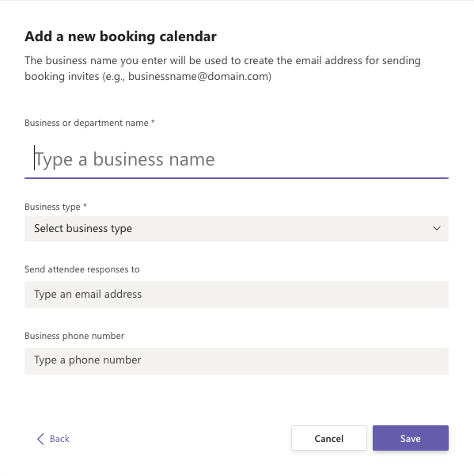
Task: Click the 'Business type *' label
Action: (x=56, y=207)
